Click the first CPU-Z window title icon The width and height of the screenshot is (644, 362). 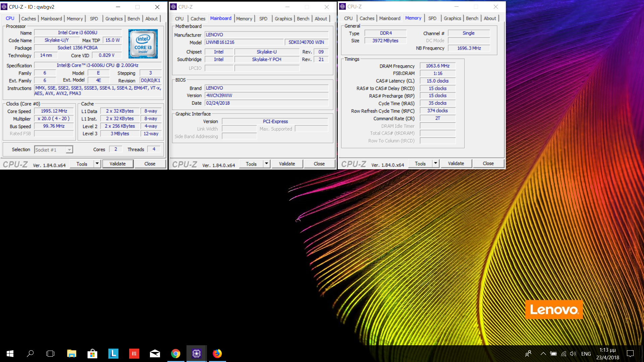(4, 7)
